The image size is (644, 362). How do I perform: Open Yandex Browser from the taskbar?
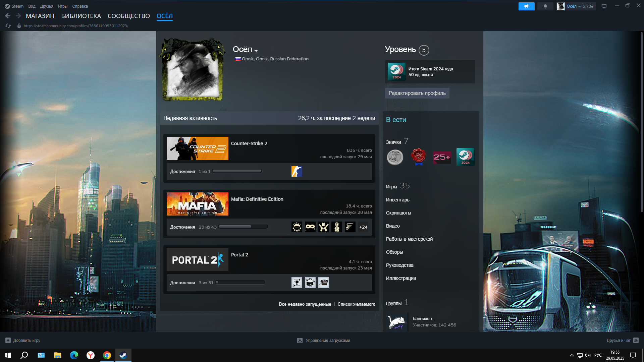(91, 355)
